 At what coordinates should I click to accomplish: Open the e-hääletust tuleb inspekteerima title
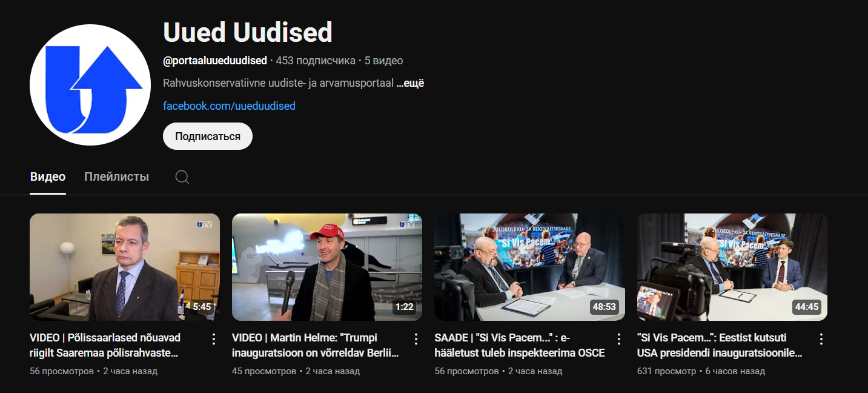520,345
